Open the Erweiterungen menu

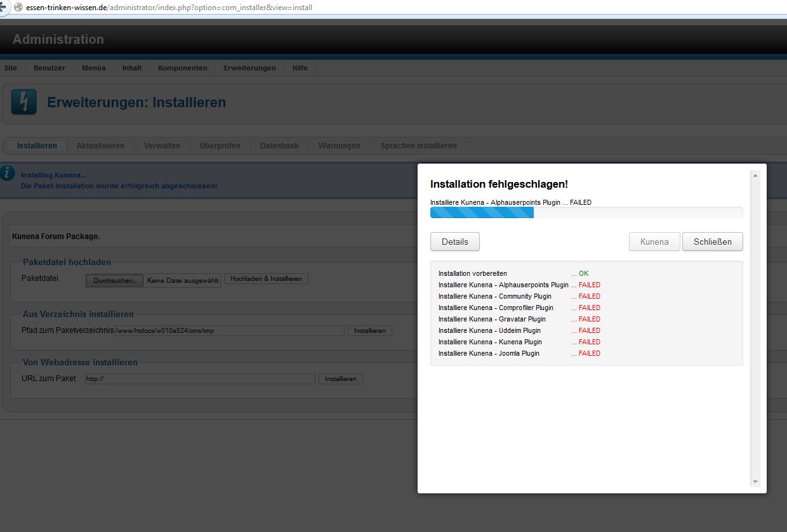[250, 68]
